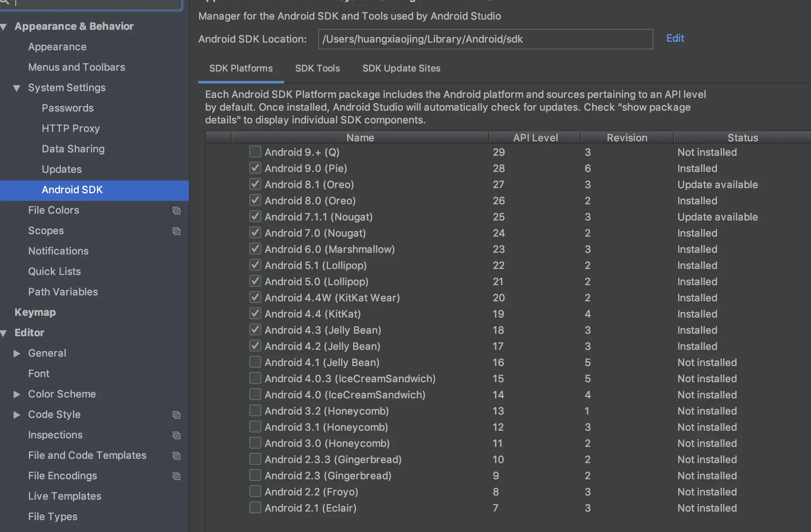The width and height of the screenshot is (811, 532).
Task: Click the copy icon beside File Colors
Action: [176, 211]
